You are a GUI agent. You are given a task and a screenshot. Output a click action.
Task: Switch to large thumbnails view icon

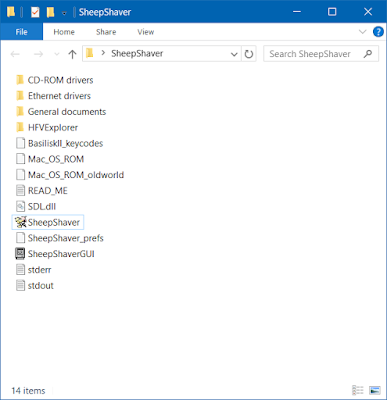(x=375, y=390)
